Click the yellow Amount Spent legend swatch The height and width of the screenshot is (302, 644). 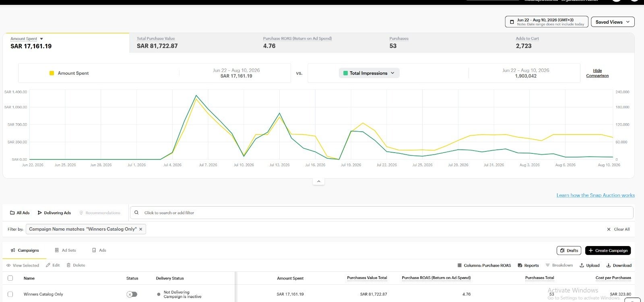click(x=52, y=73)
